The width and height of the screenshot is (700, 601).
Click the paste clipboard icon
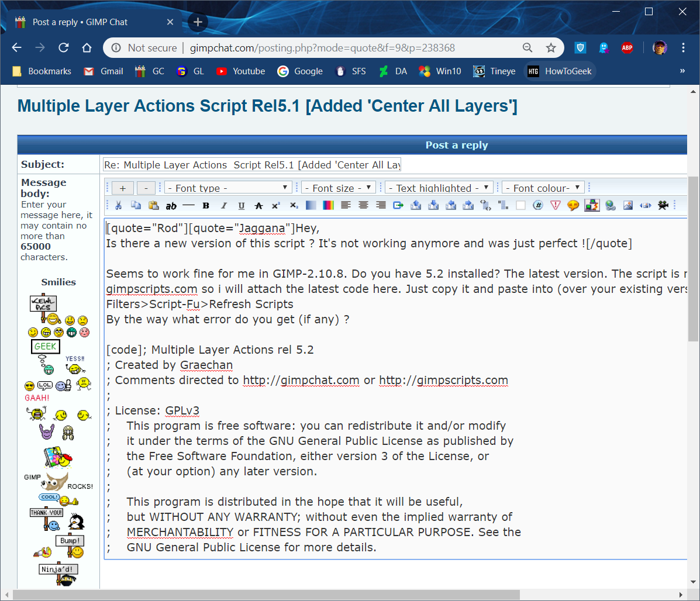click(154, 205)
